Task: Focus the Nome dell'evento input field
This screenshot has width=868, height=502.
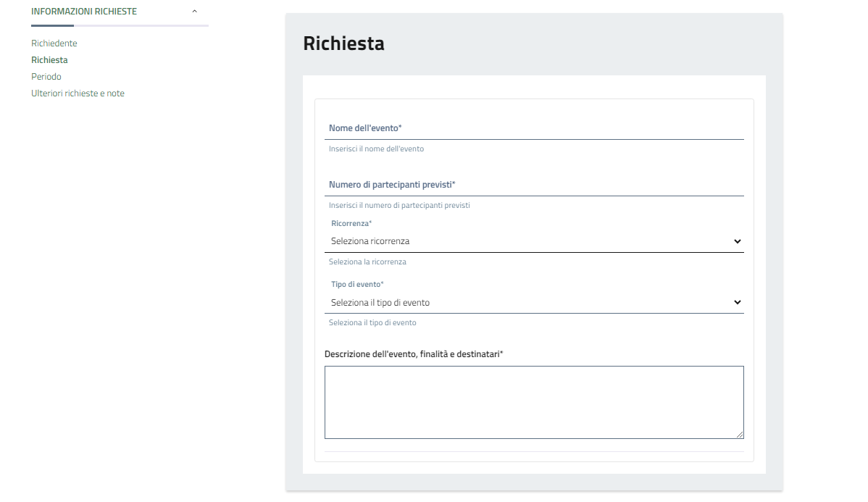Action: (534, 128)
